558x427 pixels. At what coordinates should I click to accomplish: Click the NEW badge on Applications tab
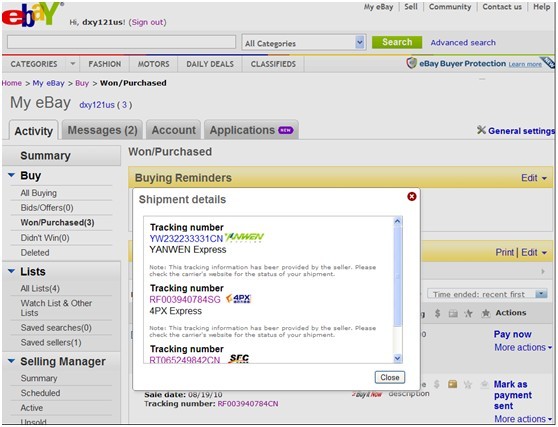pos(285,130)
